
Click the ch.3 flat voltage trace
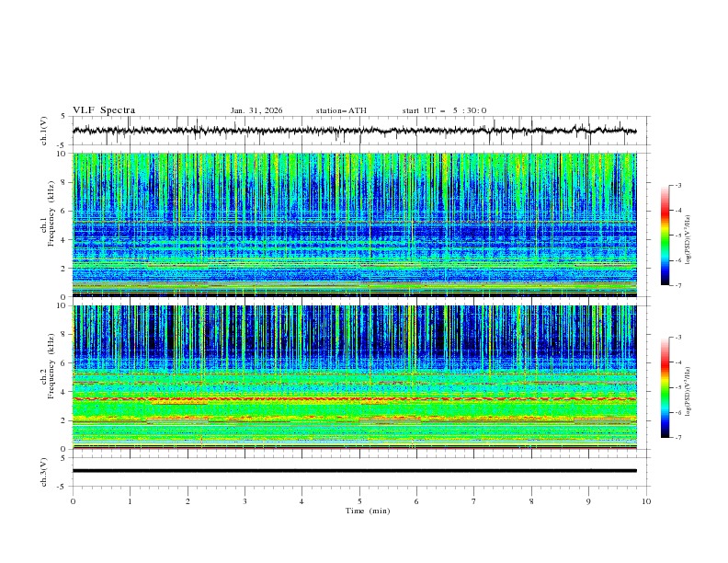[x=358, y=471]
